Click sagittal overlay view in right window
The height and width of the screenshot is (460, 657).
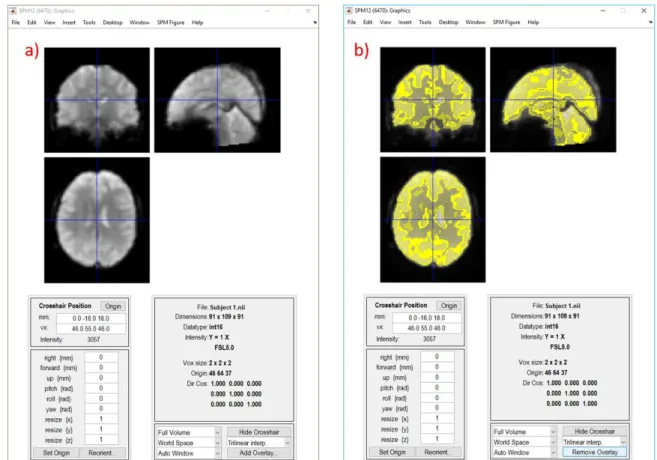(553, 100)
